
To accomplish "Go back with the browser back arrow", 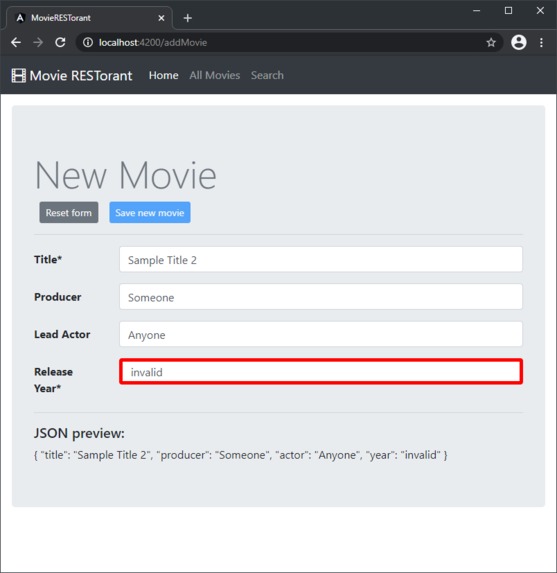I will (x=16, y=43).
